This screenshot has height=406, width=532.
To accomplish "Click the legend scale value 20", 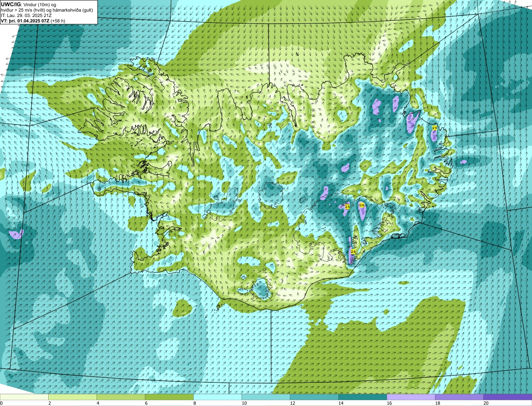I will click(485, 403).
